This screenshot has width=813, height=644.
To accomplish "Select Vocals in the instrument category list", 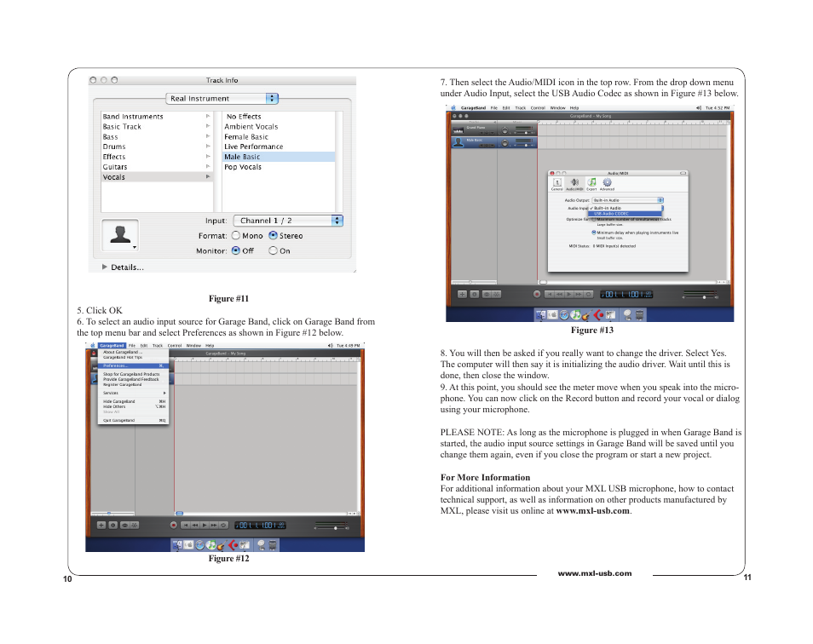I will pyautogui.click(x=157, y=176).
